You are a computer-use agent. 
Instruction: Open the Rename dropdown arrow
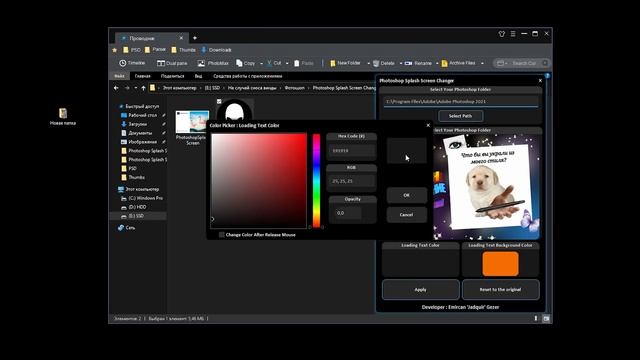437,63
